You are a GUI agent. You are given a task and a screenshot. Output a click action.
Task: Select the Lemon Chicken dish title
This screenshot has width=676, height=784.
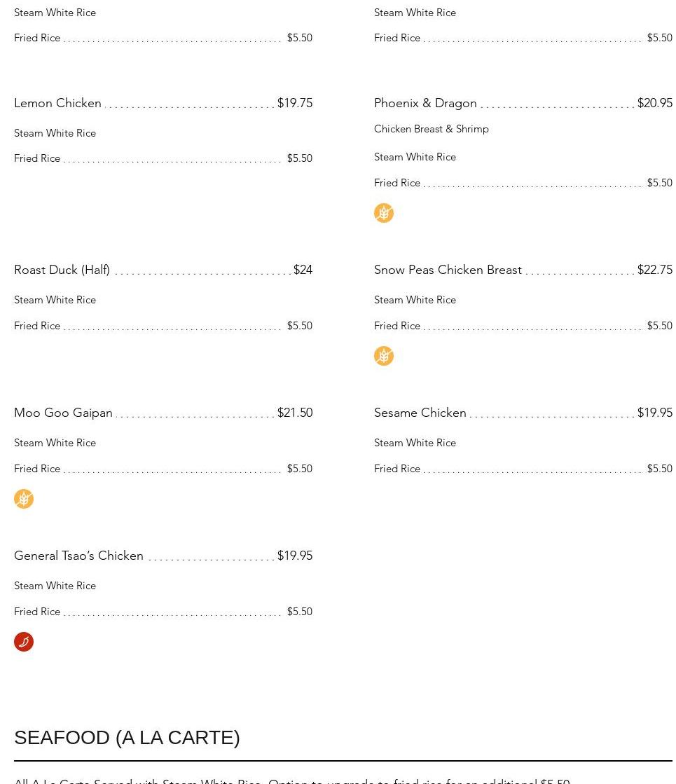58,103
